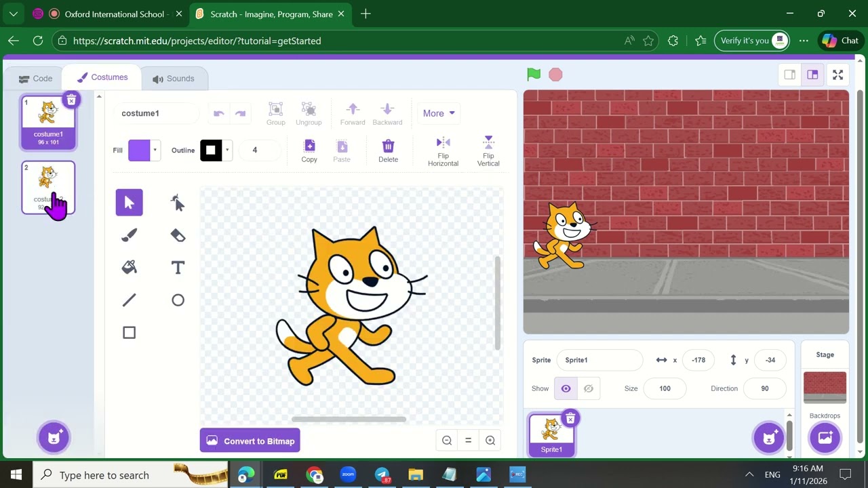Switch to the Code tab
Viewport: 868px width, 488px height.
(35, 79)
